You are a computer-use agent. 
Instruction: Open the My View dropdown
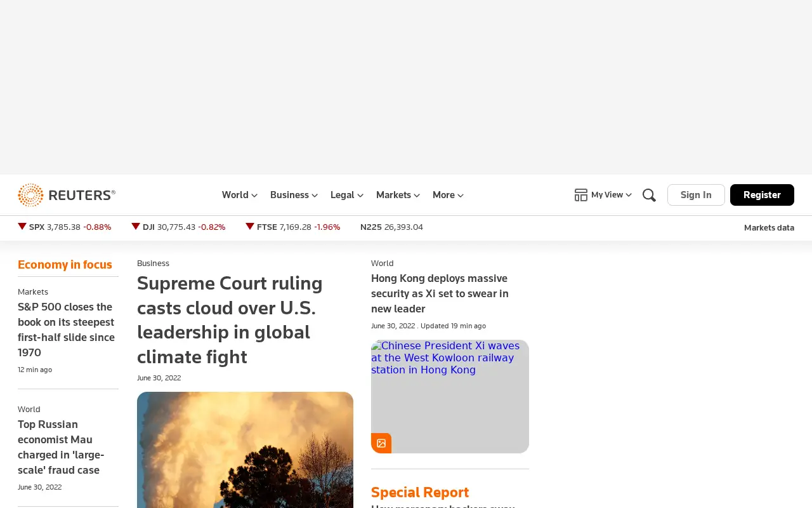coord(612,195)
